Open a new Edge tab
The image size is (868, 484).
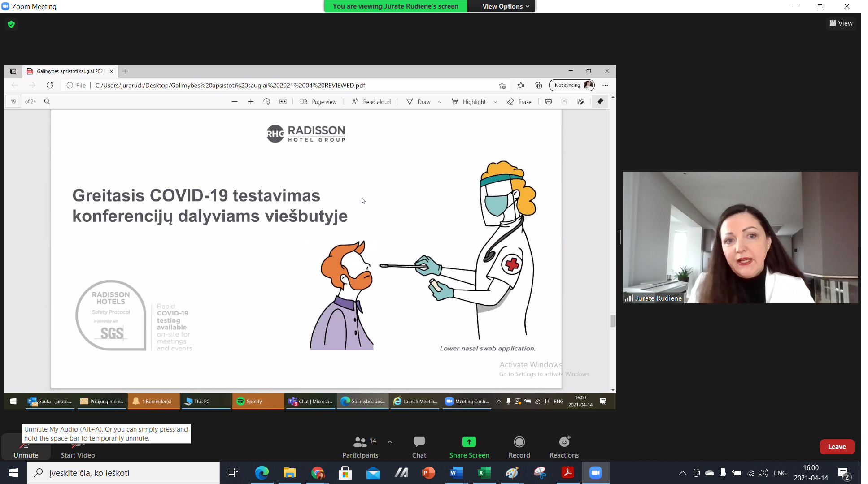[125, 71]
